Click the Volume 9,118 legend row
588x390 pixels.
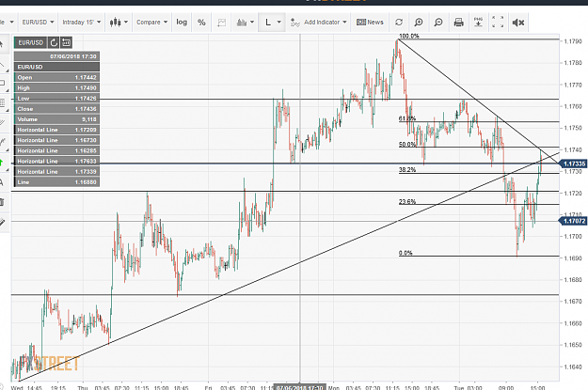coord(57,119)
